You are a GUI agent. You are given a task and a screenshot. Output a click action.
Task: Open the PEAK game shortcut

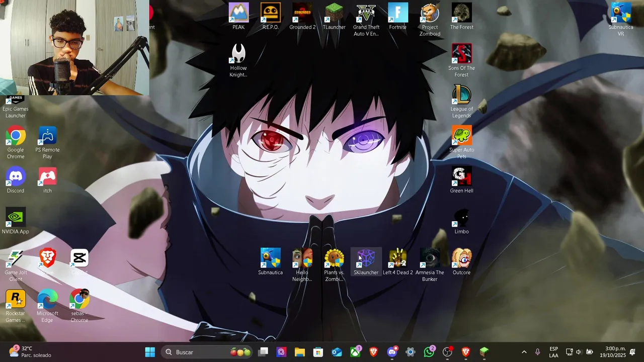[x=238, y=17]
